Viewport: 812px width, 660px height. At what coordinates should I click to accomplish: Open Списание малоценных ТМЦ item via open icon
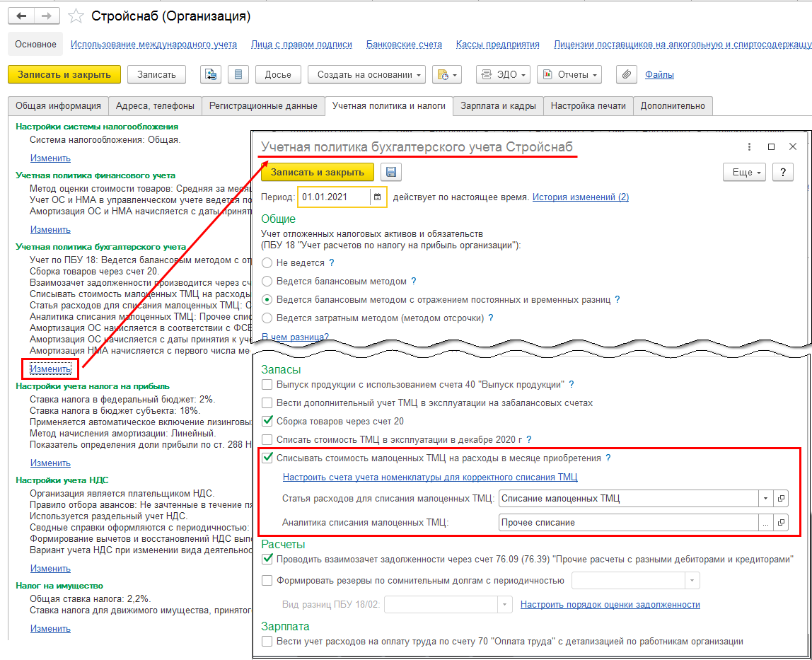[781, 499]
